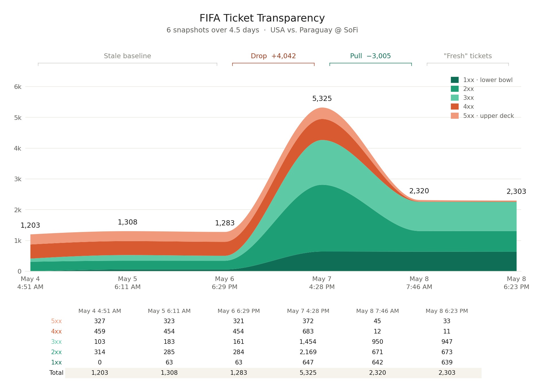Click the 1xx lower bowl legend swatch

[455, 80]
